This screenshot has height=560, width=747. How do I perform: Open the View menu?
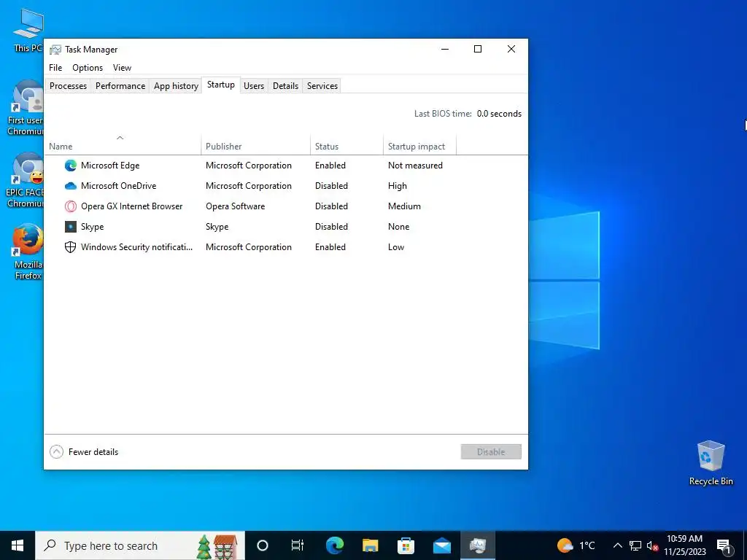122,68
